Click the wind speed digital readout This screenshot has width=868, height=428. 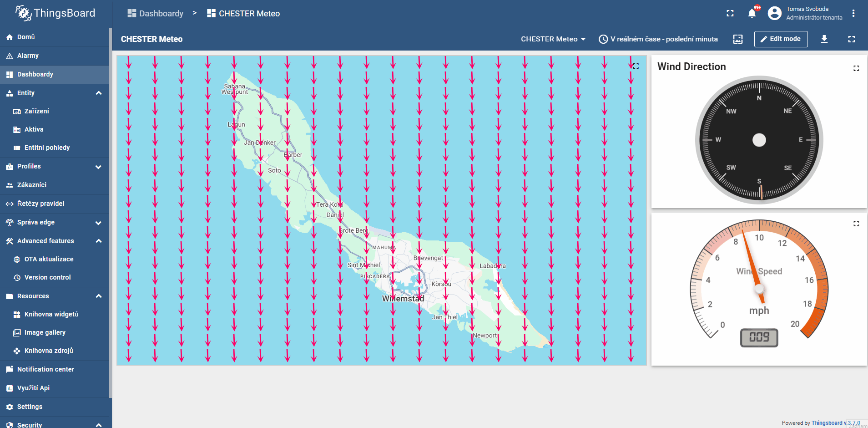pyautogui.click(x=759, y=337)
